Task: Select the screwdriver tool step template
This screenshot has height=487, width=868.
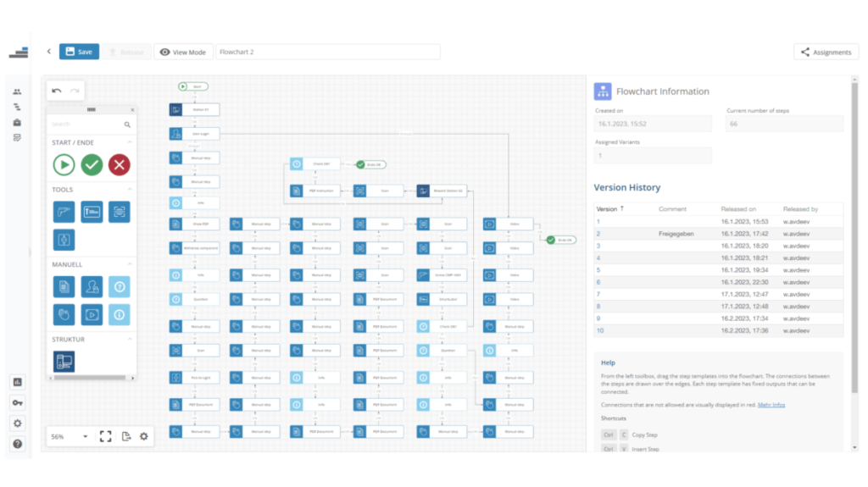Action: (x=64, y=212)
